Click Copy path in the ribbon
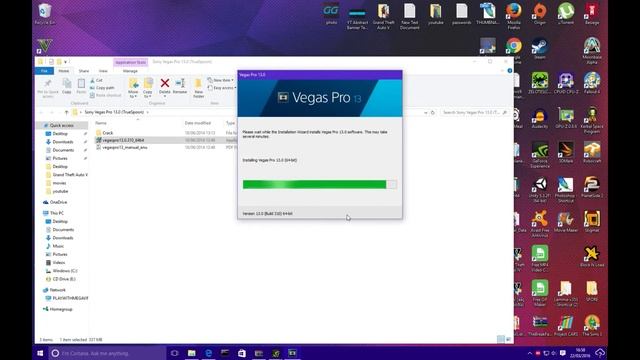Screen dimensions: 640x360 (x=102, y=88)
